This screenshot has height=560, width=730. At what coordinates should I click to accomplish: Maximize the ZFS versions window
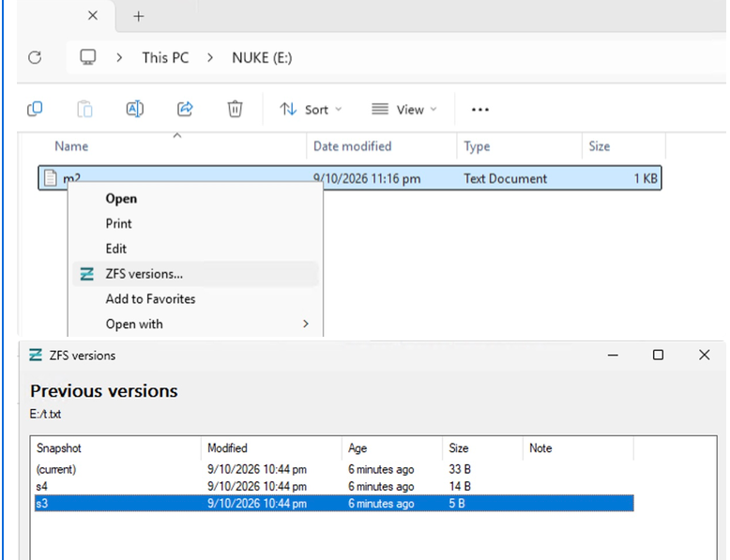[x=658, y=355]
